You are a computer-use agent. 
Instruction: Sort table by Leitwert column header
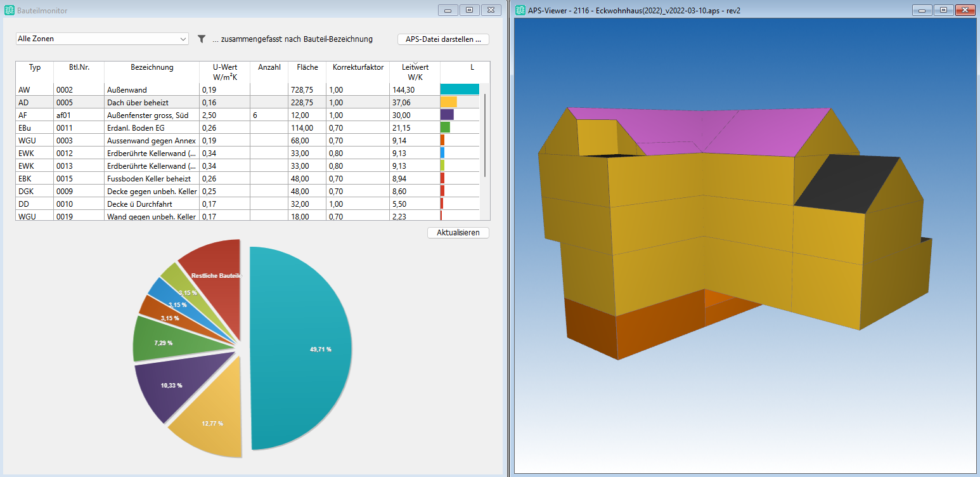(415, 71)
